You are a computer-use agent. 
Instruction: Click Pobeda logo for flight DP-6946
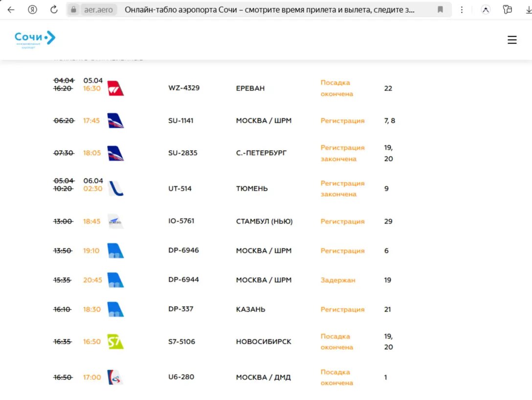[115, 251]
